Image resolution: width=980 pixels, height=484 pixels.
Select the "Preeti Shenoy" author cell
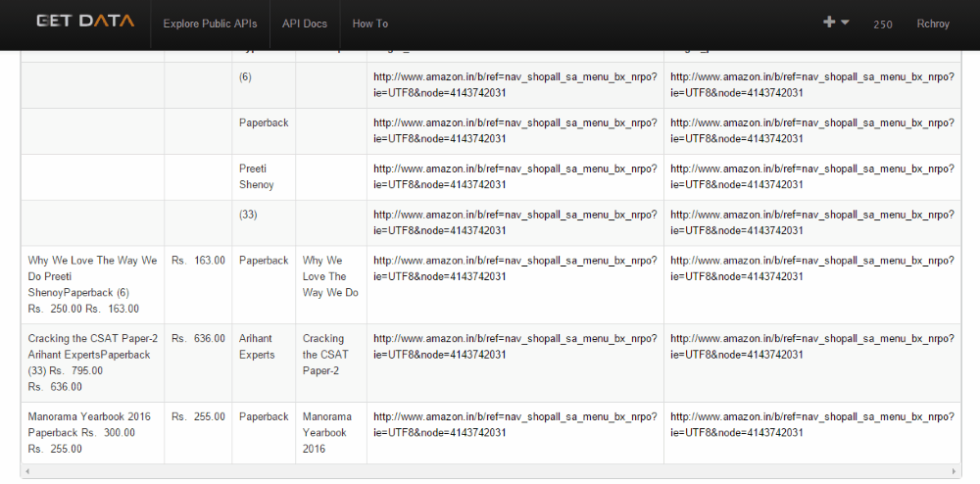tap(264, 177)
